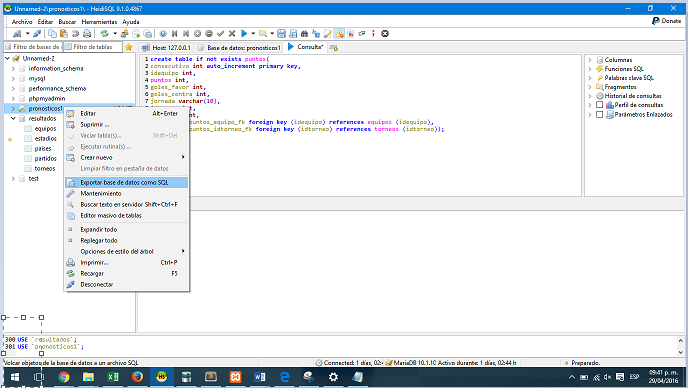Expand the phpmyadmin database node
688x388 pixels.
[13, 99]
